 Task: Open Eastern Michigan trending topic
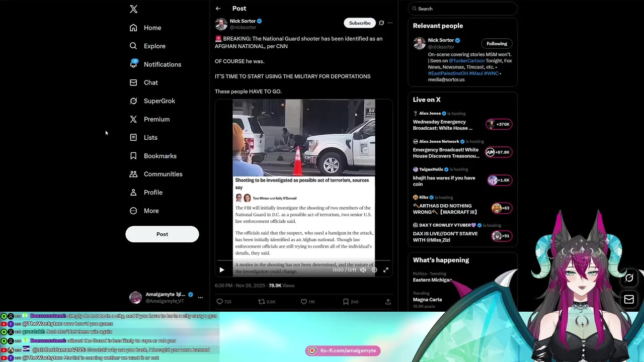coord(432,280)
